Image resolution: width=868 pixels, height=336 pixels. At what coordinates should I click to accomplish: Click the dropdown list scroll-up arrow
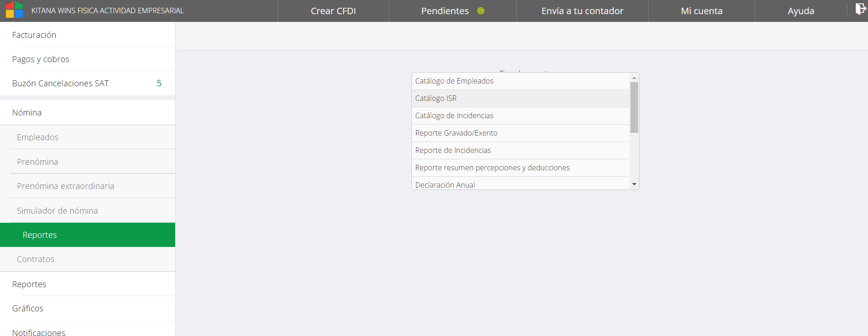tap(634, 78)
